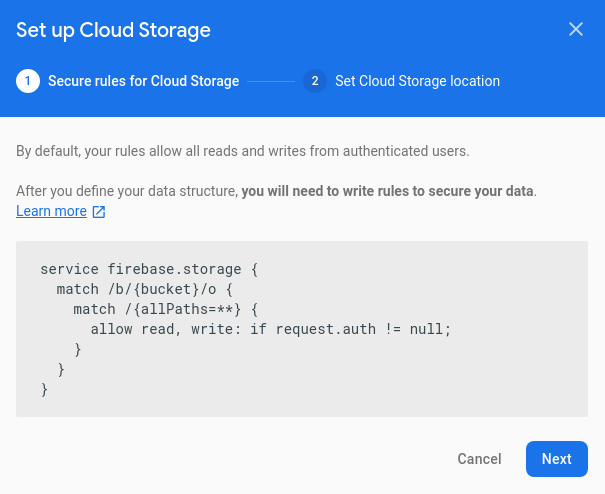Click the external link icon beside Learn more
Viewport: 605px width, 494px height.
tap(99, 212)
